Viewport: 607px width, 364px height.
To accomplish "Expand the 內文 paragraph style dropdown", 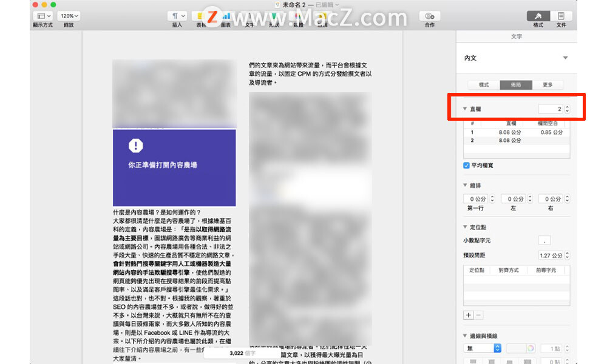I will point(565,58).
